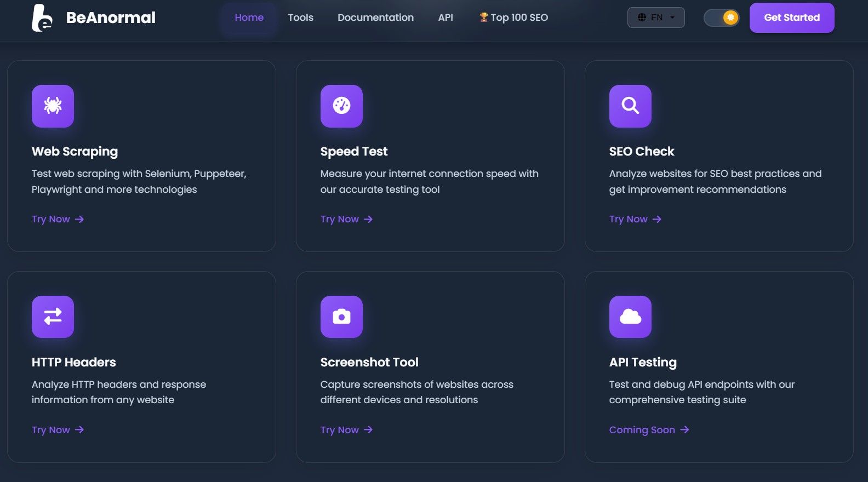The height and width of the screenshot is (482, 868).
Task: Open the EN language dropdown
Action: tap(656, 18)
